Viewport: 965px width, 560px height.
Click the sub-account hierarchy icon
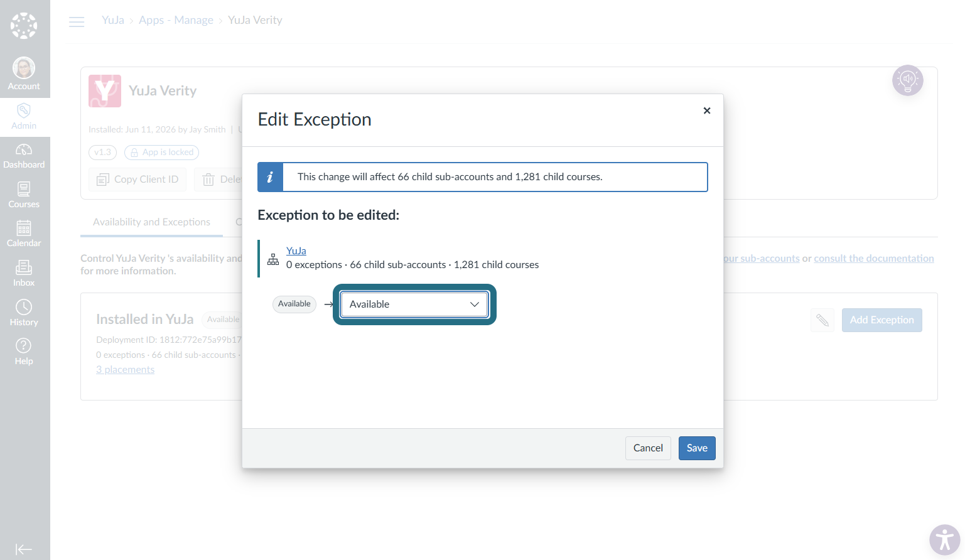pyautogui.click(x=273, y=259)
